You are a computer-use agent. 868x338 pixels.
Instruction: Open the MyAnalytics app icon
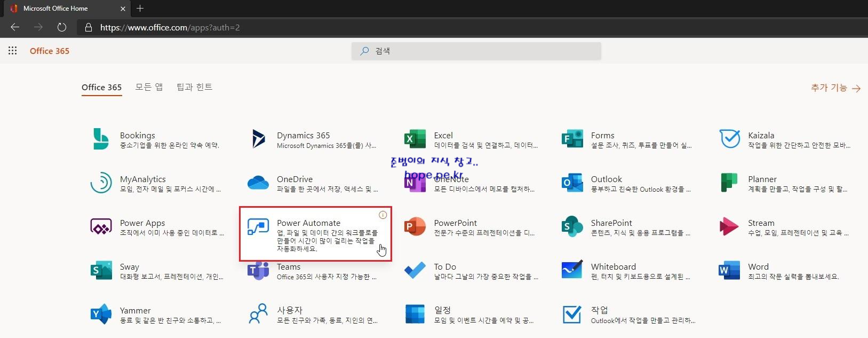click(101, 183)
